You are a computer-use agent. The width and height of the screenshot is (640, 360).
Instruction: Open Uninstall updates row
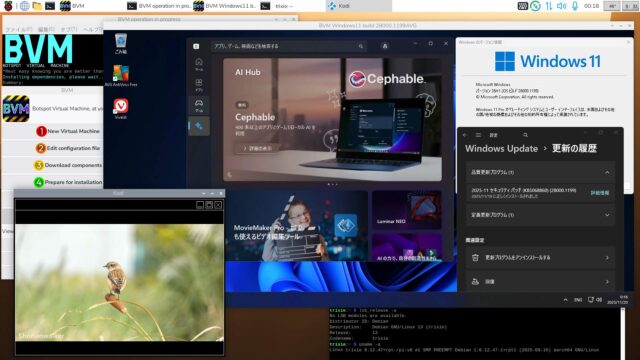coord(540,258)
